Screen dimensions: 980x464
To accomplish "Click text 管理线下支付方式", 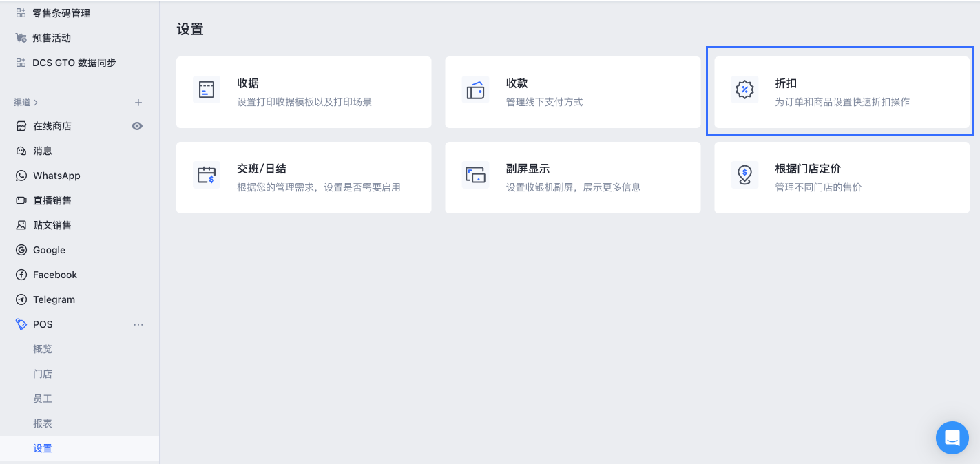I will [x=545, y=102].
